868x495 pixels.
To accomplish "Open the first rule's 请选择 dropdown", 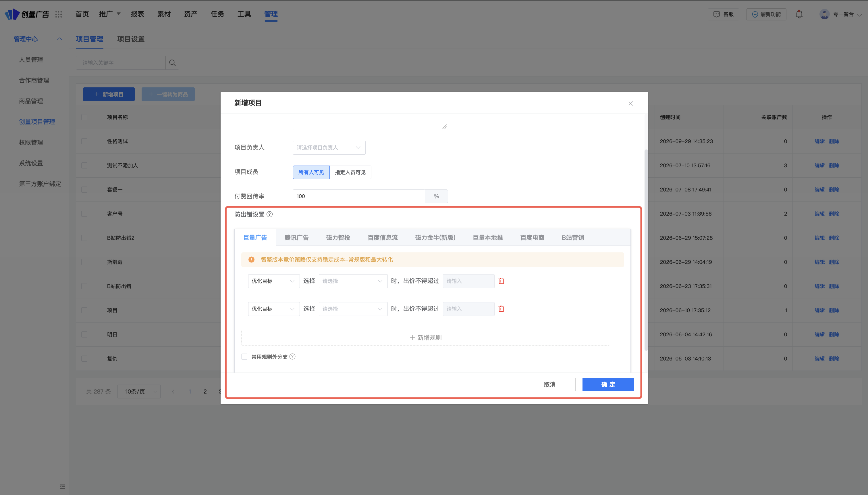I will coord(353,281).
